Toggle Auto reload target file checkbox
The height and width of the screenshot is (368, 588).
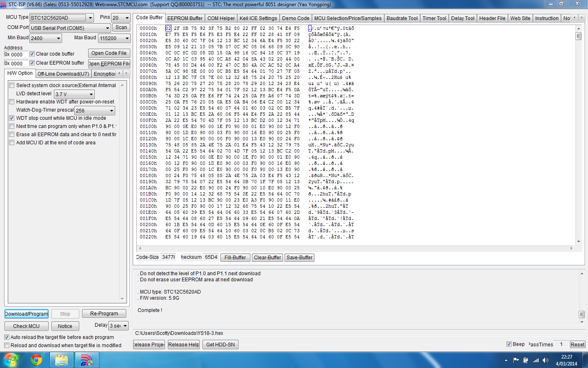(x=7, y=337)
